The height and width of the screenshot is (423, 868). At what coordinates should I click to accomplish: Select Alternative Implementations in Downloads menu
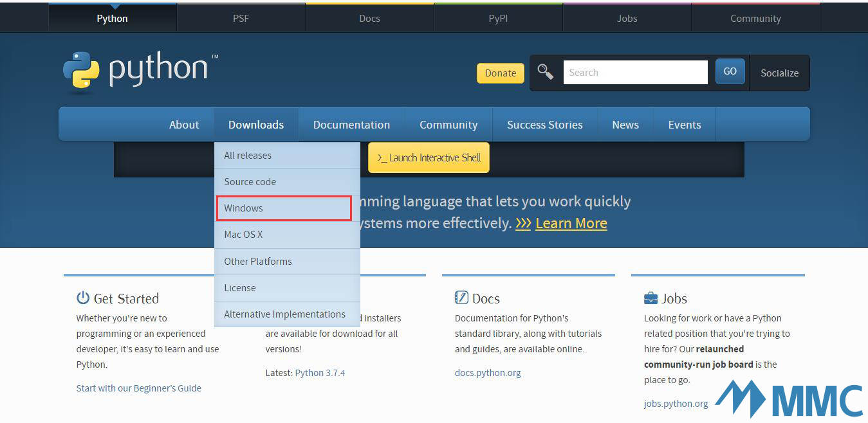pyautogui.click(x=287, y=314)
